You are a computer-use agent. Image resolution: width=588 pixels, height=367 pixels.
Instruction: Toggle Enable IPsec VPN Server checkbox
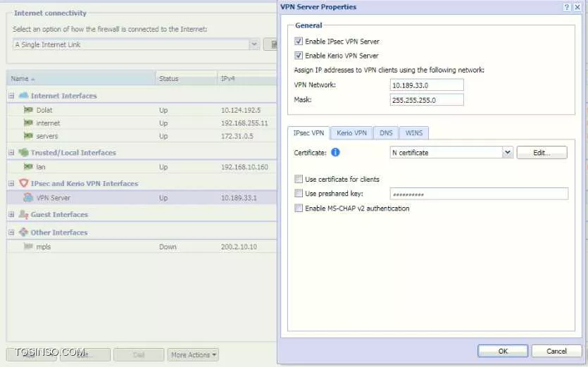click(x=299, y=42)
